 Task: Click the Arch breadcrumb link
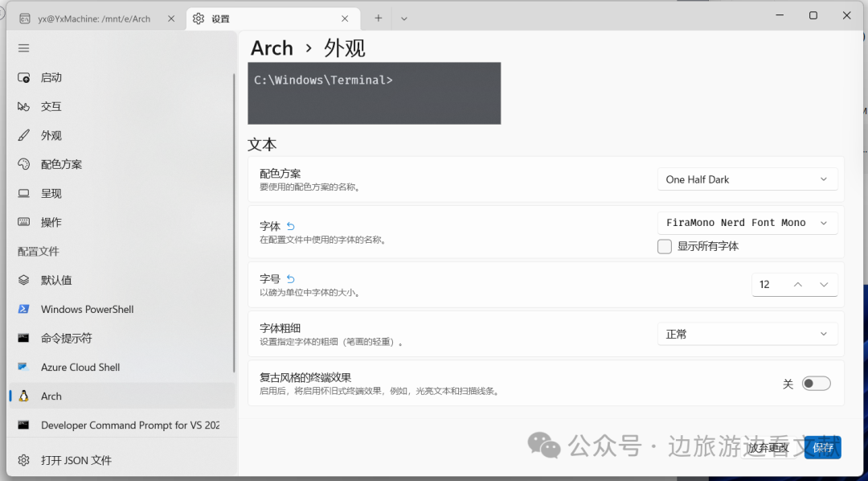(272, 48)
